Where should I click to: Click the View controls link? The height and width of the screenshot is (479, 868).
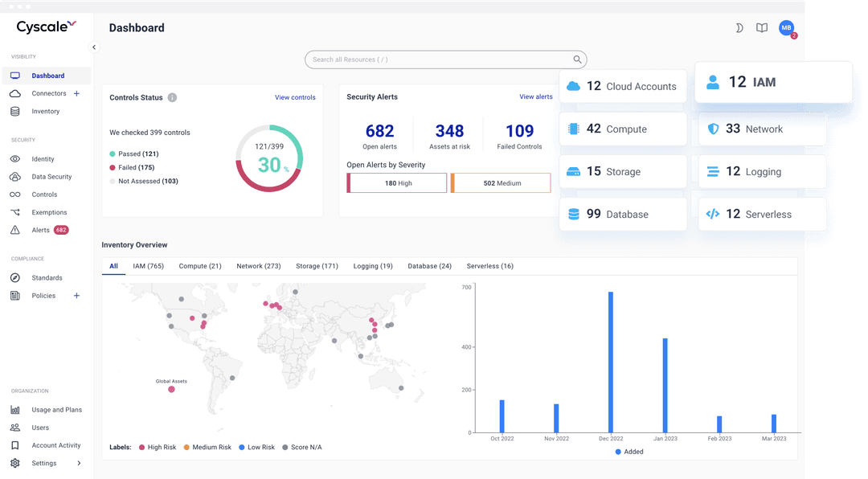(x=295, y=96)
